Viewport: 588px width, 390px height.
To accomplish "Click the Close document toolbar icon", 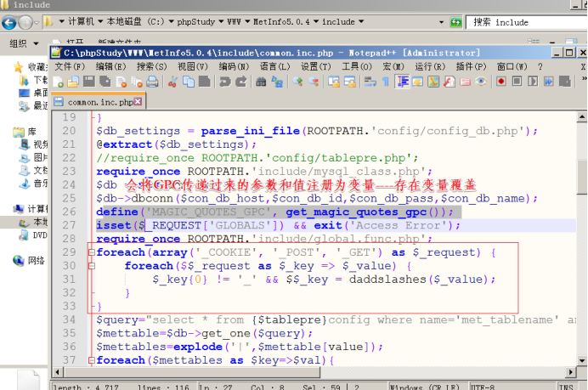I will [121, 82].
